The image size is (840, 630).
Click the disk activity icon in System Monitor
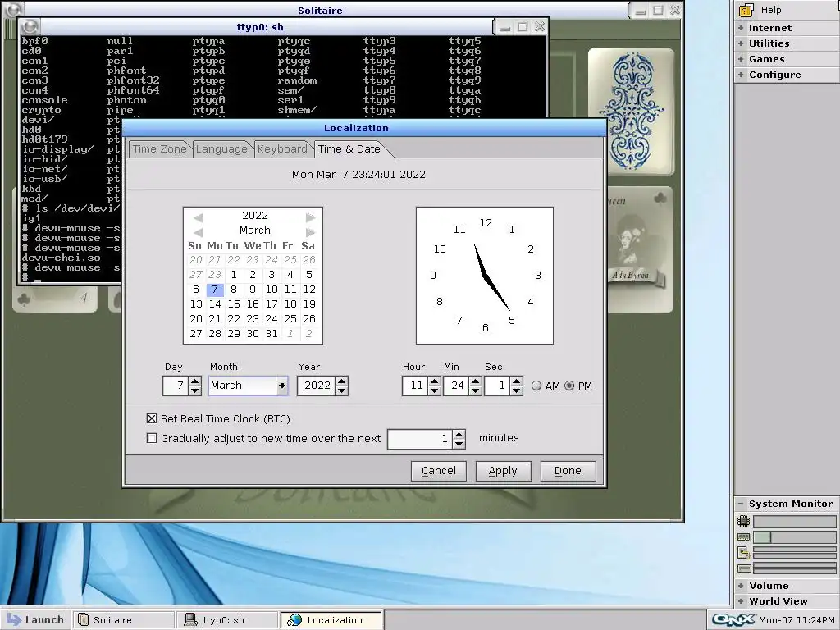[x=743, y=553]
